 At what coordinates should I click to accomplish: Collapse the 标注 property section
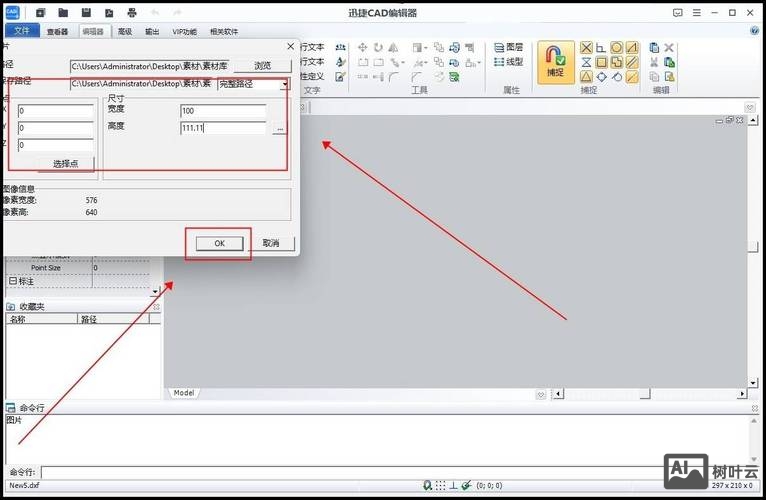[12, 282]
